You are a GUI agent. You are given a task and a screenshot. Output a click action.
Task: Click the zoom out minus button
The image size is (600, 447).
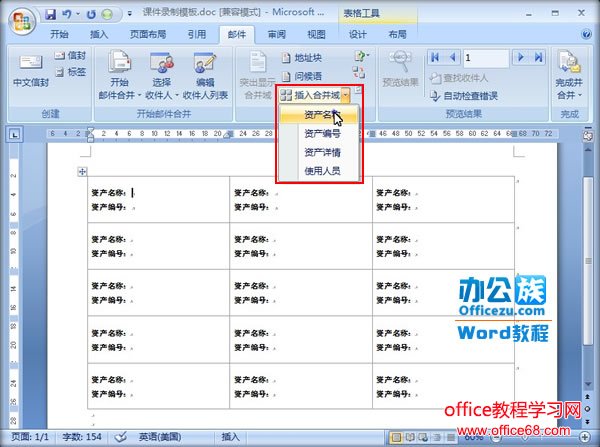[497, 437]
